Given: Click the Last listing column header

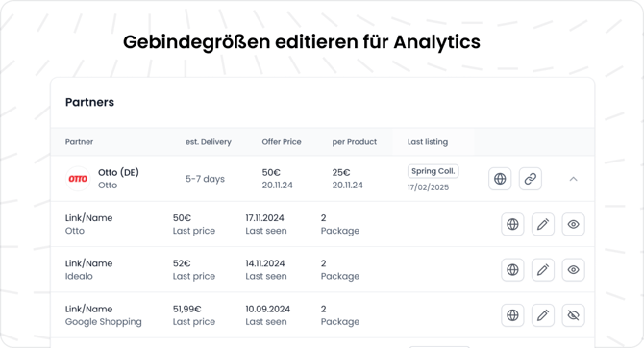Looking at the screenshot, I should [428, 142].
